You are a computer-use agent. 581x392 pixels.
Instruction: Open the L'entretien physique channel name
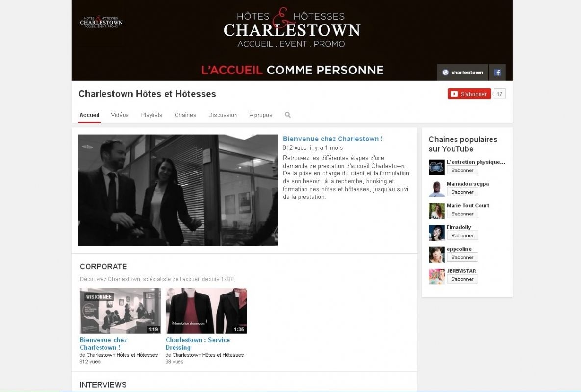(x=476, y=162)
